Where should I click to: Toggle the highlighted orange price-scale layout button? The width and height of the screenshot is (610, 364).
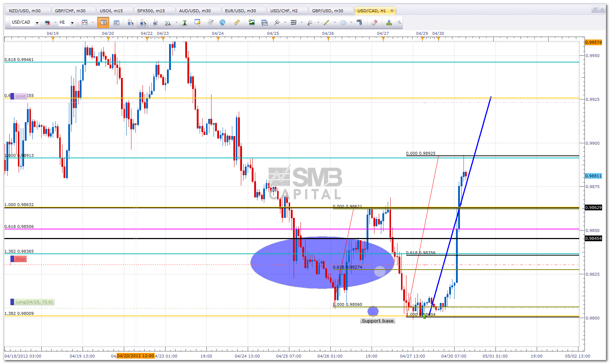(103, 23)
